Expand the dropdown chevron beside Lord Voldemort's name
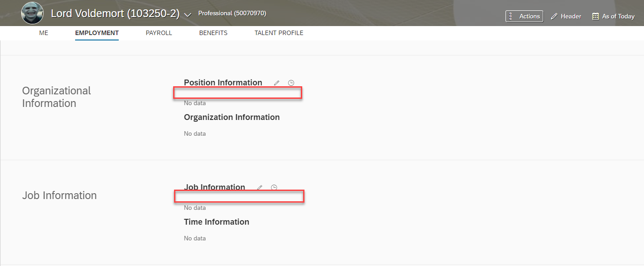Viewport: 644px width, 266px height. tap(188, 14)
